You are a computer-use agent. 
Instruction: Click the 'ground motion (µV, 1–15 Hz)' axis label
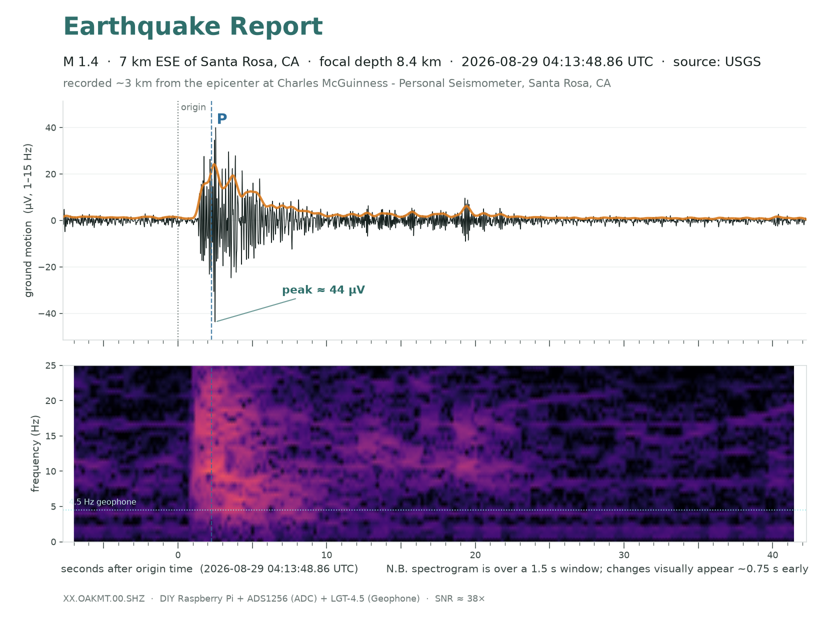pyautogui.click(x=29, y=220)
